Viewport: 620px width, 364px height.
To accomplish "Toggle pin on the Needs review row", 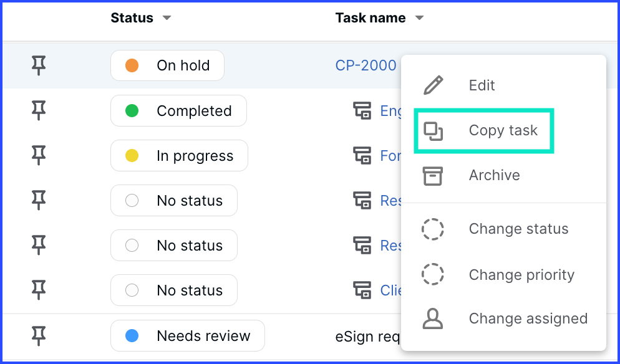I will click(38, 336).
